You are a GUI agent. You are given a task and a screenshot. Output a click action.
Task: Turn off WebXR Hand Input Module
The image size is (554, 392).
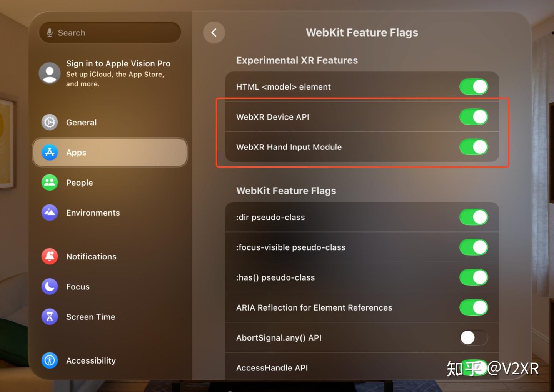(474, 147)
